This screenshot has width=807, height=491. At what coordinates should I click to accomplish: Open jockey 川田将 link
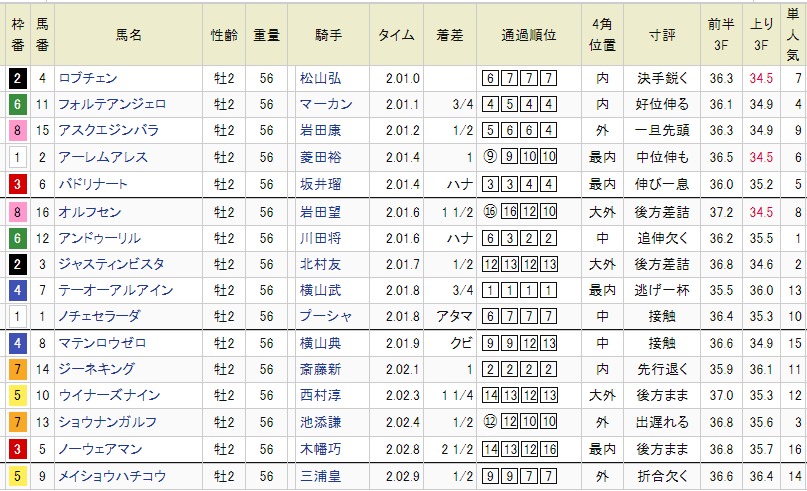(x=319, y=238)
